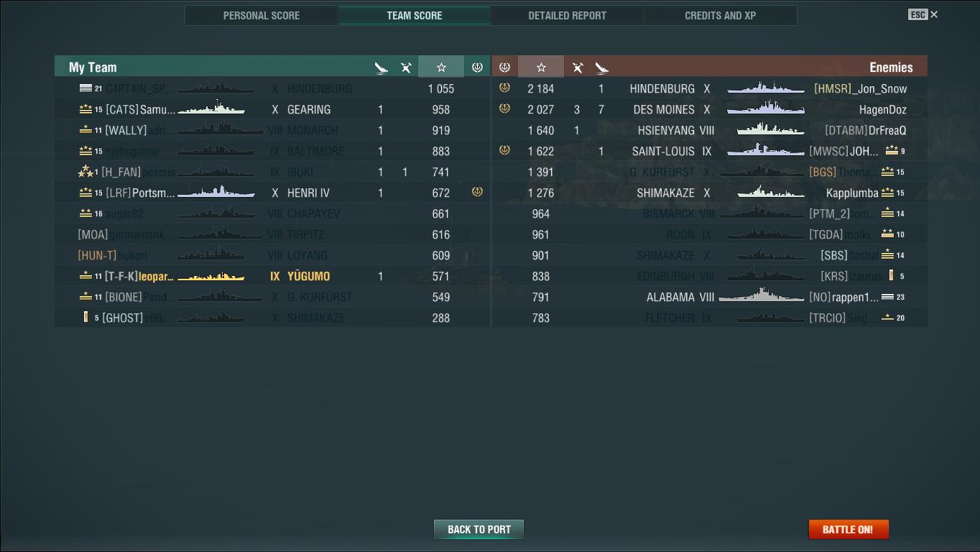Sort Enemies by heroic achievements icon

(504, 67)
